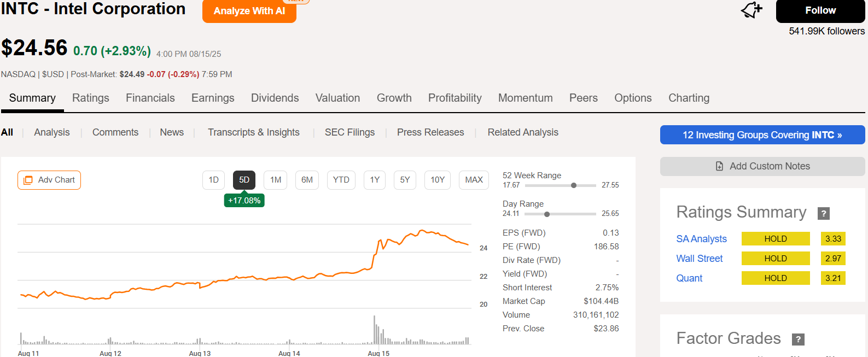Screen dimensions: 868x357
Task: Switch to the Ratings tab
Action: (91, 98)
